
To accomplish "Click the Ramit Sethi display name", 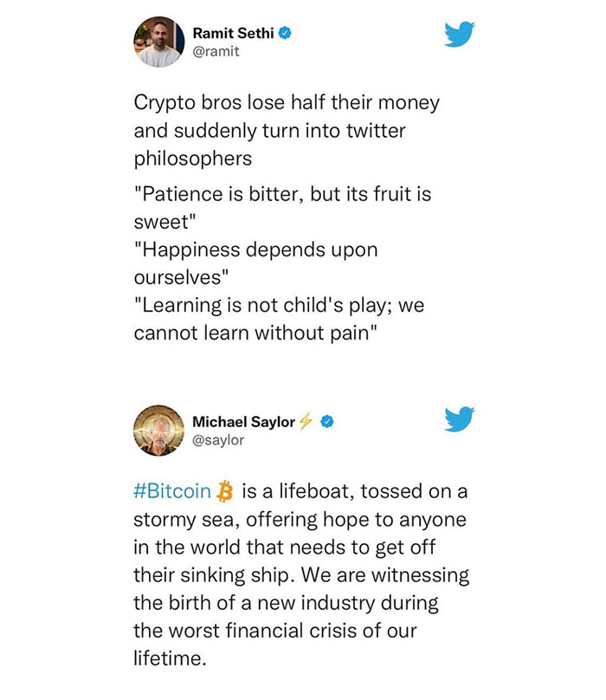I will click(x=234, y=33).
